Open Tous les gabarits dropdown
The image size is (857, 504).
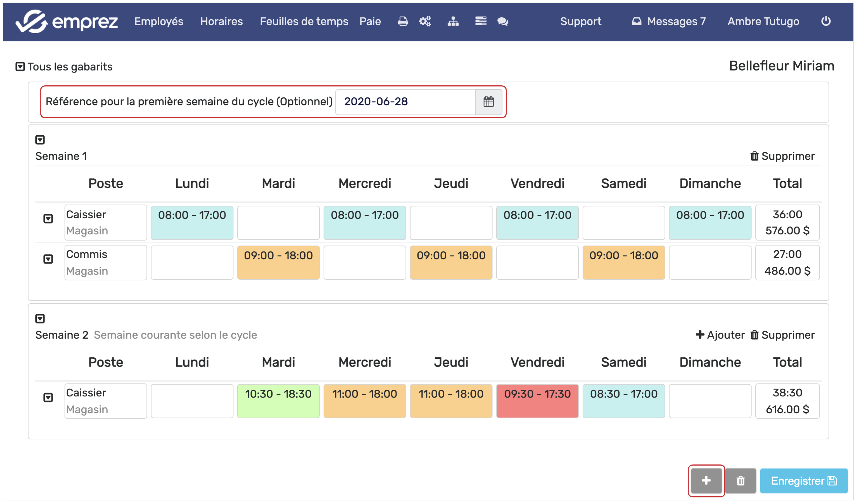point(20,67)
